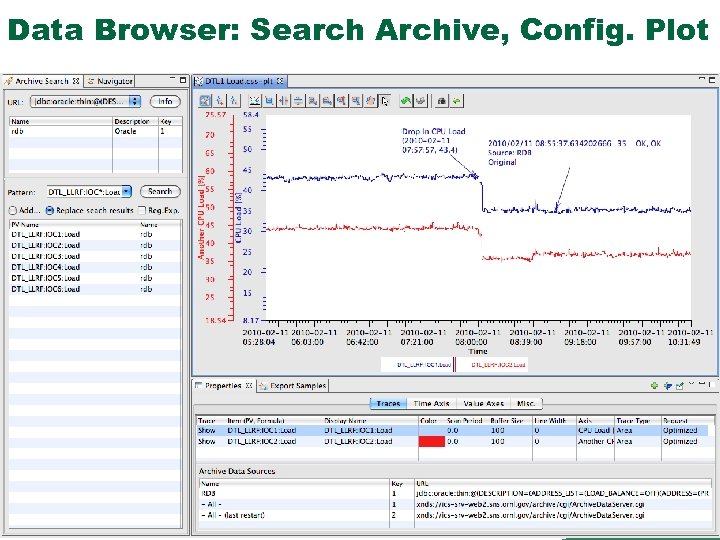This screenshot has height=540, width=720.
Task: Open the plot configure settings toolbar icon
Action: click(205, 101)
